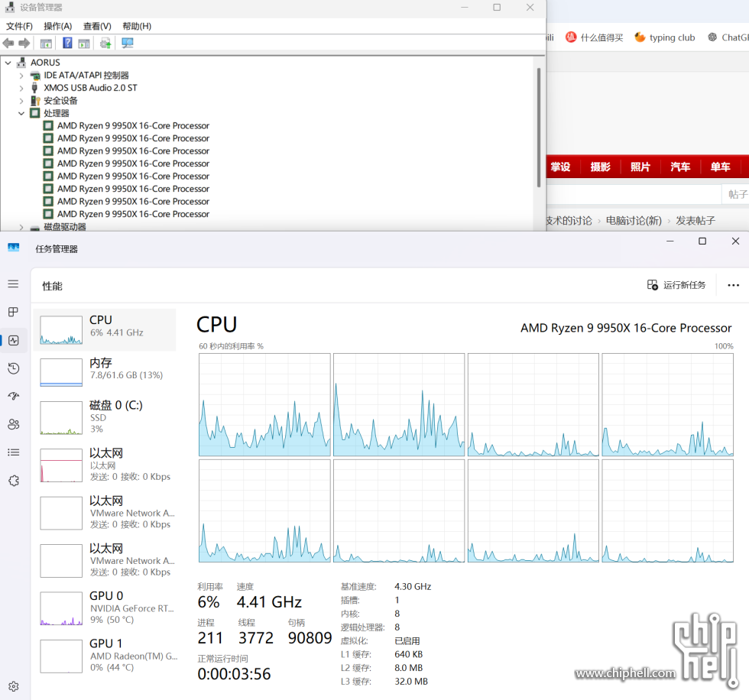Expand the 安全设备 category arrow
The image size is (749, 700).
(x=21, y=101)
